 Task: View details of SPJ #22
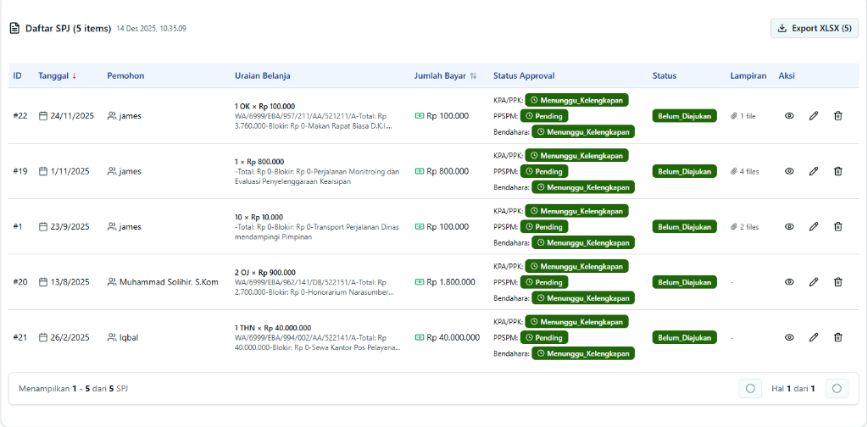point(789,116)
